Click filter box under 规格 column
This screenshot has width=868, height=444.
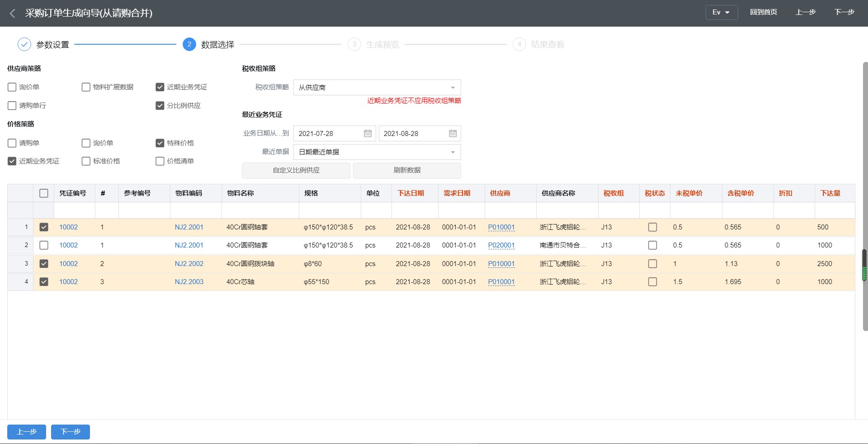330,210
